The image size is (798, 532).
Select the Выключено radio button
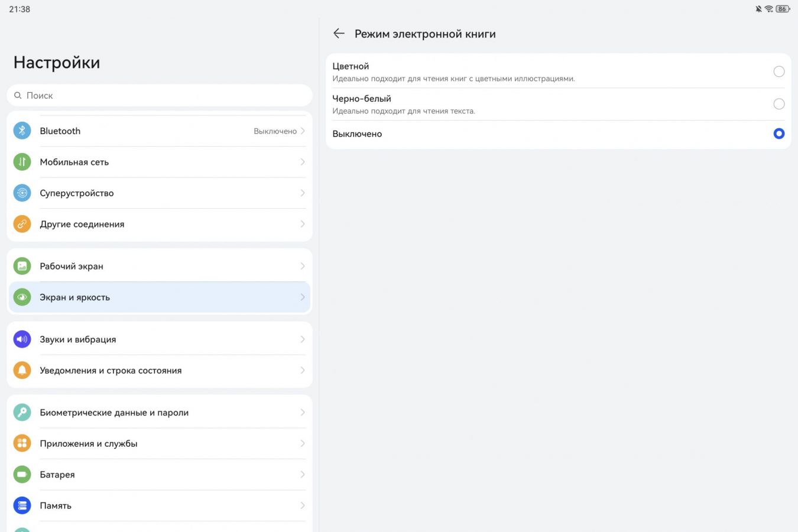[779, 134]
